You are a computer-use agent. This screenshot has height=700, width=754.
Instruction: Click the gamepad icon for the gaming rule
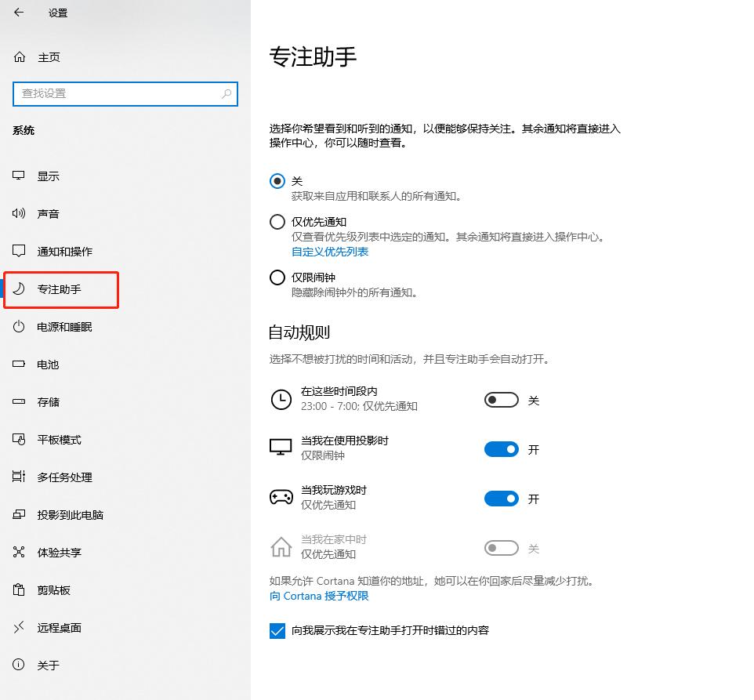(x=281, y=497)
